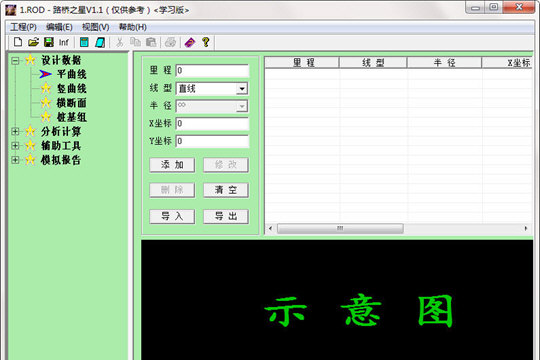540x360 pixels.
Task: Click the Inf toolbar button
Action: pyautogui.click(x=64, y=42)
